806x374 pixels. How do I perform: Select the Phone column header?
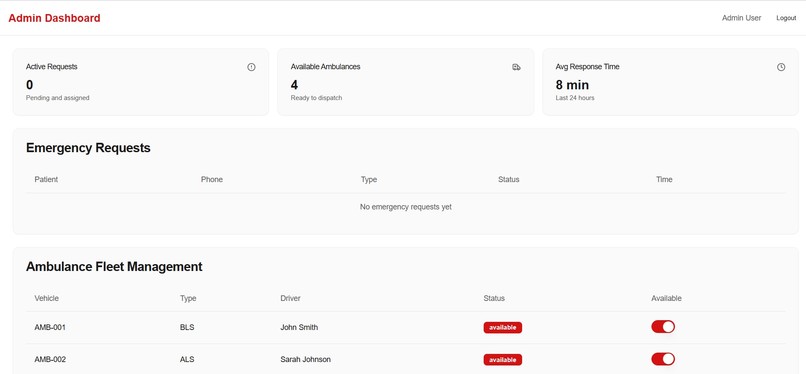point(212,179)
